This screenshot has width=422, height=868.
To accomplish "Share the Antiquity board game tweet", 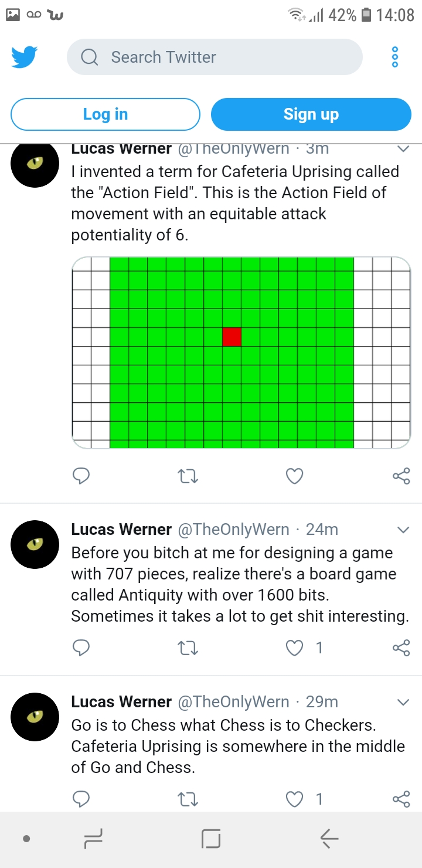I will coord(401,648).
